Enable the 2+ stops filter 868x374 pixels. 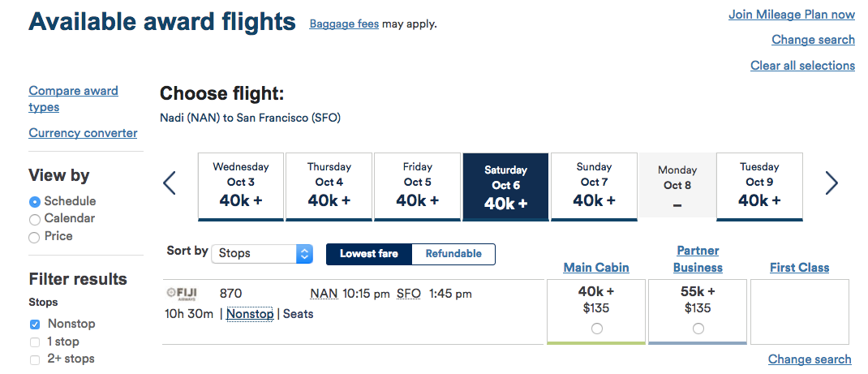(35, 359)
